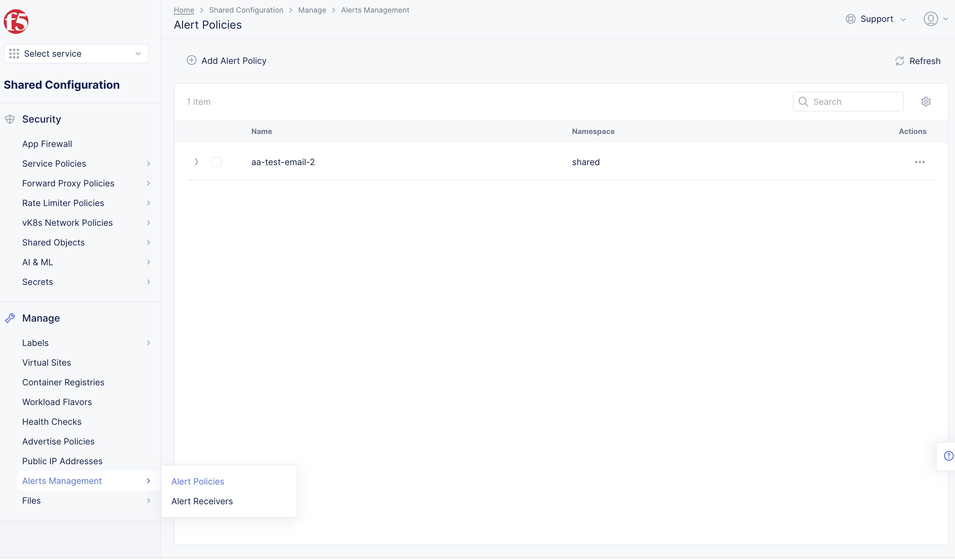Expand the Service Policies submenu
The width and height of the screenshot is (955, 560).
tap(148, 163)
